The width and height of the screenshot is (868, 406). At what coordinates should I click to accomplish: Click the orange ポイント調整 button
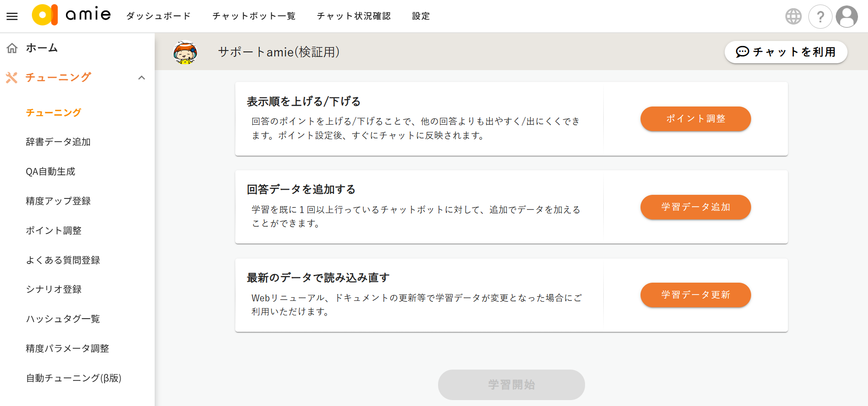coord(695,119)
